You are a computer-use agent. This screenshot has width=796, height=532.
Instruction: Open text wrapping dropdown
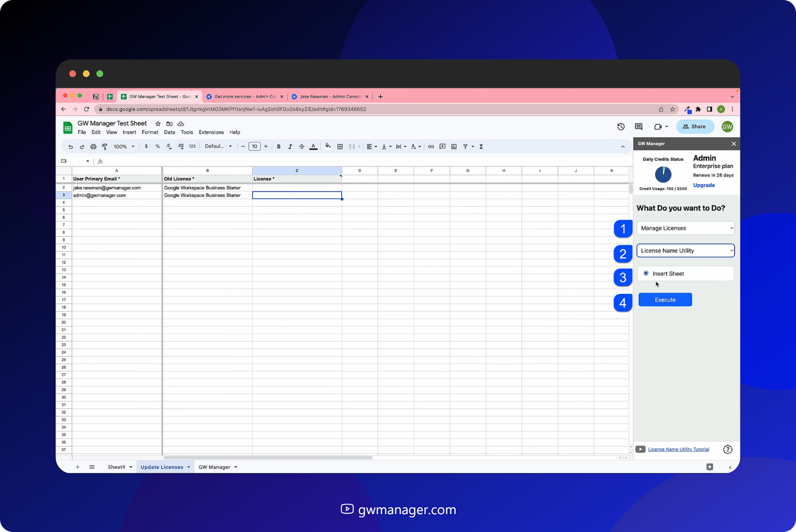point(401,147)
